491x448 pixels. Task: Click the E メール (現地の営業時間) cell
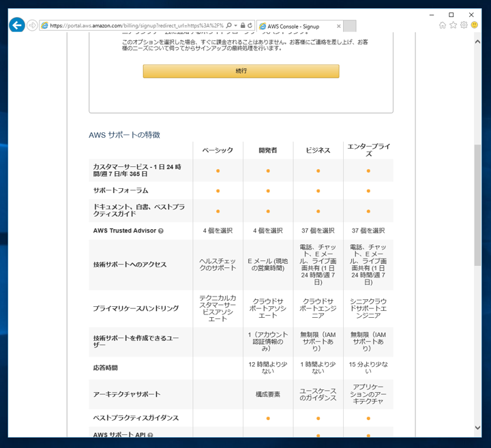point(268,265)
